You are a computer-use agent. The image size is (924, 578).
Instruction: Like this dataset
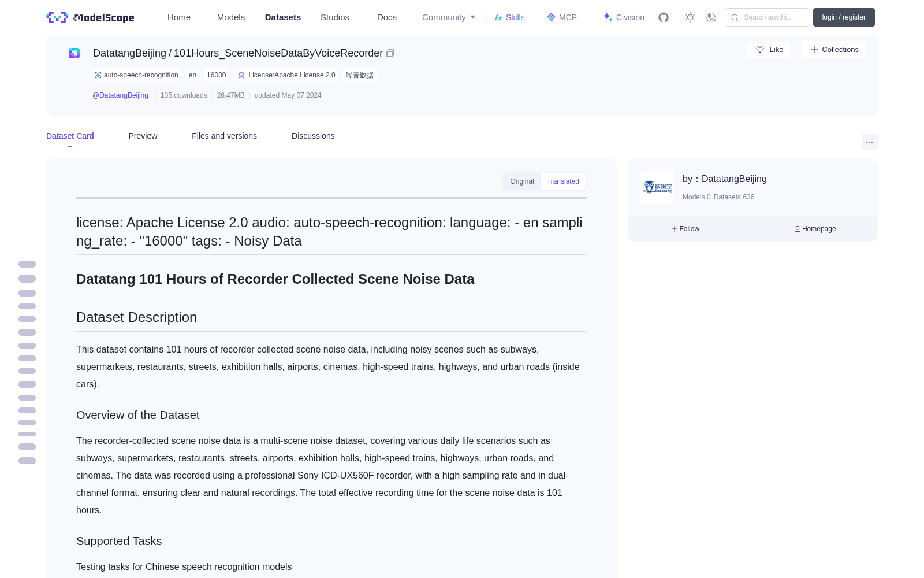click(769, 50)
